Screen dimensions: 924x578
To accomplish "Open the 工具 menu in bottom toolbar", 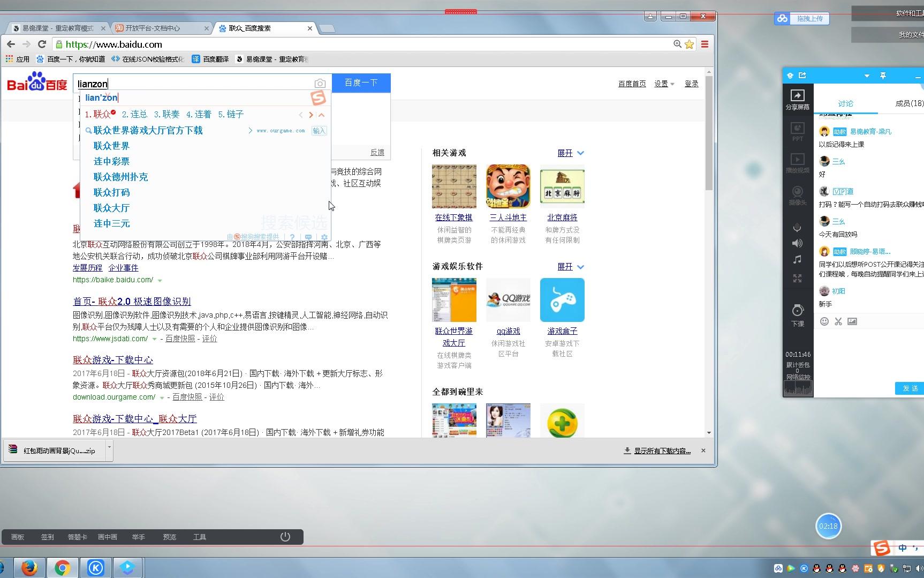I will click(200, 536).
